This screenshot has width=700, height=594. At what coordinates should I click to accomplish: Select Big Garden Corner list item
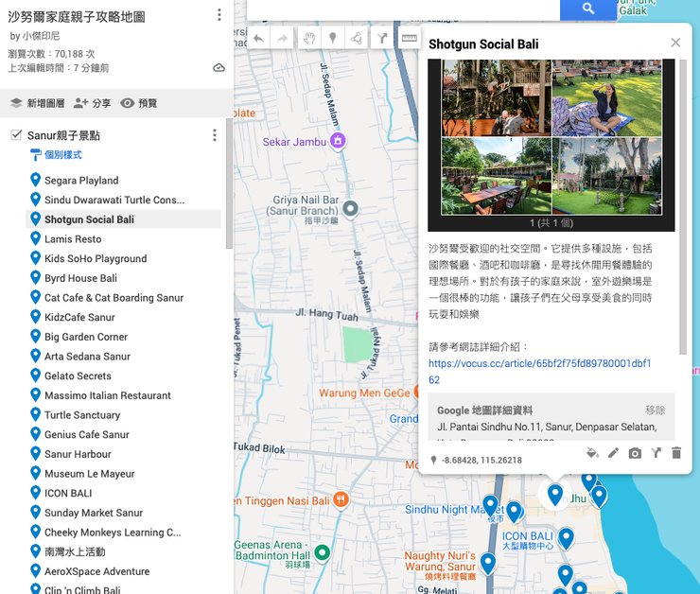123,337
